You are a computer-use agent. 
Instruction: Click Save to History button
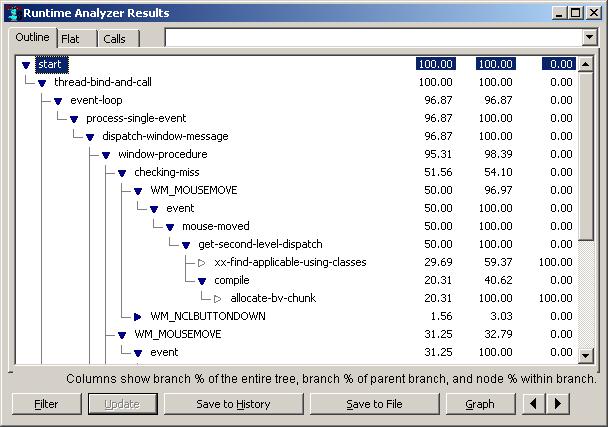click(x=233, y=404)
